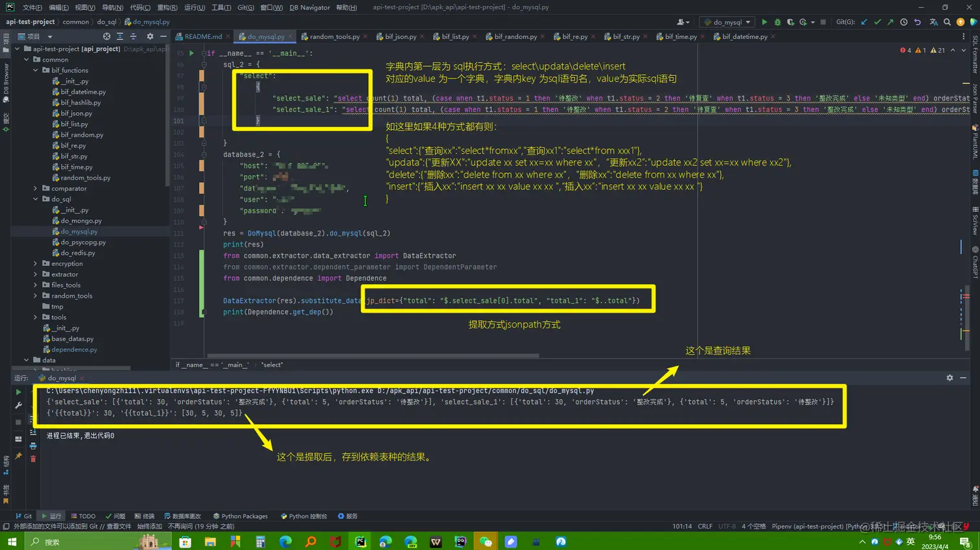Open project panel settings gear

(150, 36)
